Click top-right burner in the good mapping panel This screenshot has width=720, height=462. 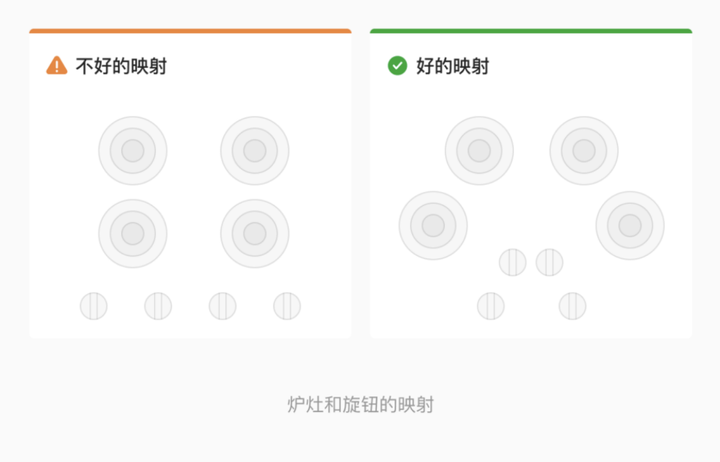[x=584, y=151]
